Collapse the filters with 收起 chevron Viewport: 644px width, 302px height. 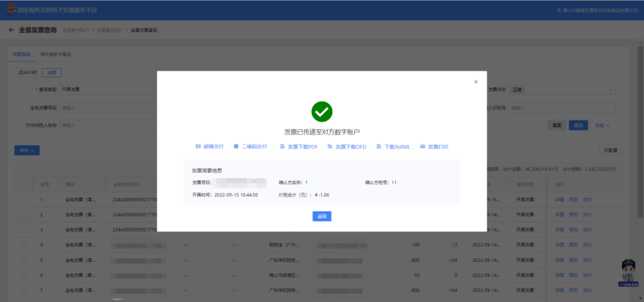point(602,126)
